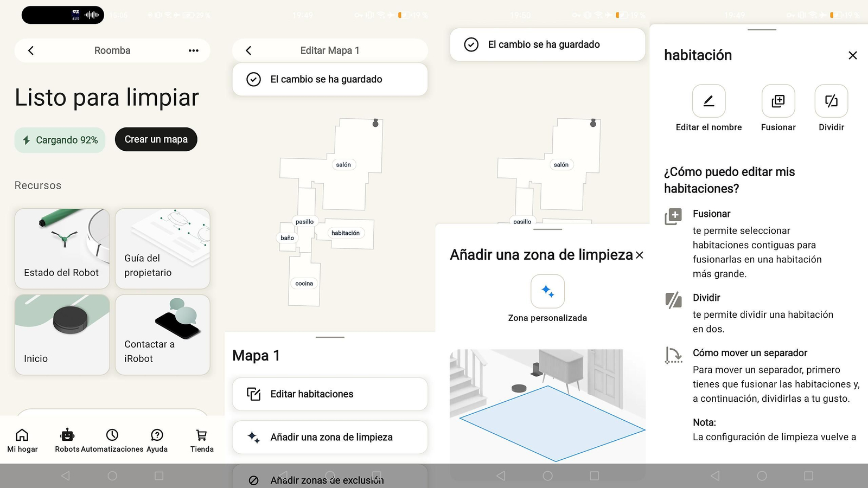
Task: Tap Añadir una zona de limpieza option
Action: [x=330, y=437]
